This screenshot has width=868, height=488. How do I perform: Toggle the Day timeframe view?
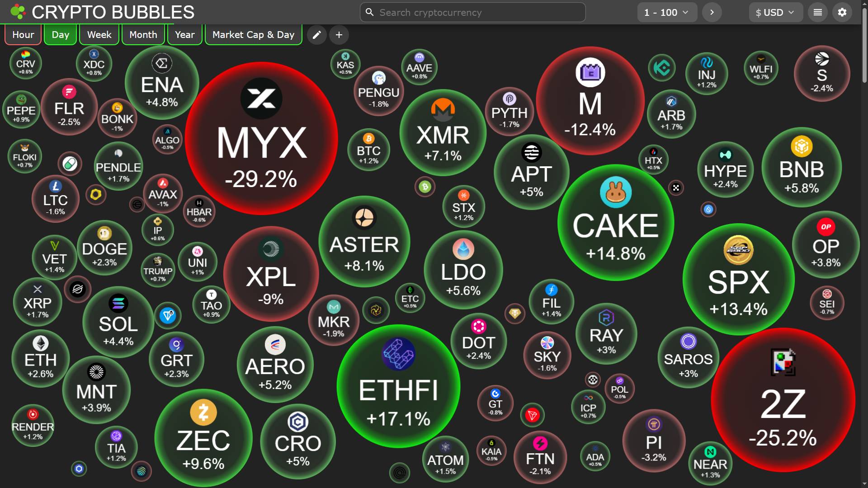pyautogui.click(x=60, y=35)
